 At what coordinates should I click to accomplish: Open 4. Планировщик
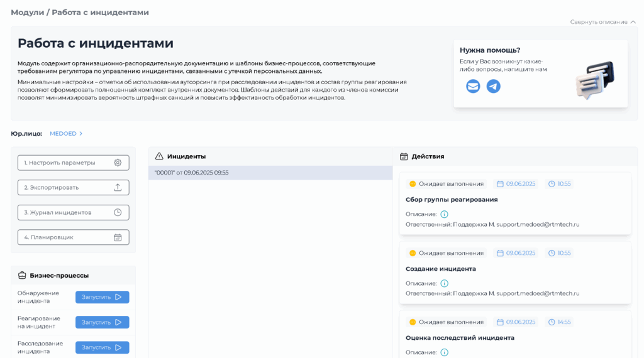tap(73, 237)
